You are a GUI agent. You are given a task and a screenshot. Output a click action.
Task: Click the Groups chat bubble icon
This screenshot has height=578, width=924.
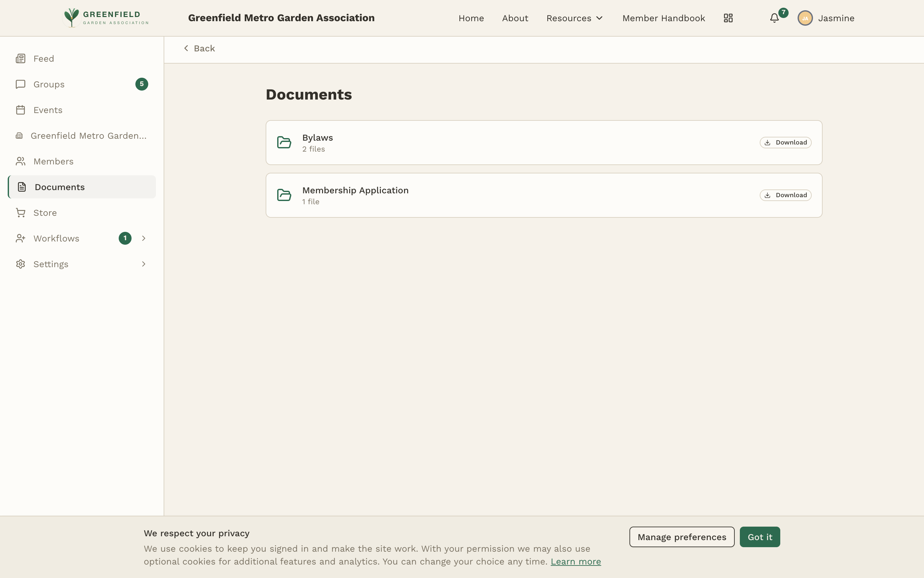click(x=21, y=84)
